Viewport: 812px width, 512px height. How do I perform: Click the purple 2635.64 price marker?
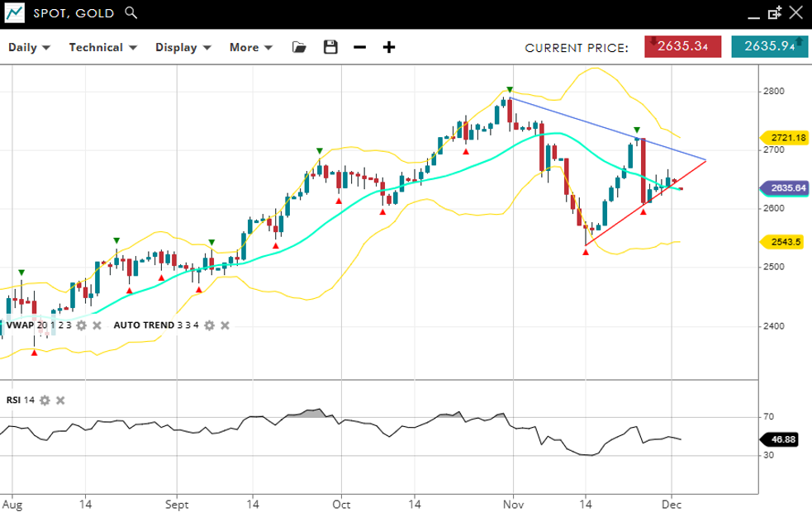point(786,188)
